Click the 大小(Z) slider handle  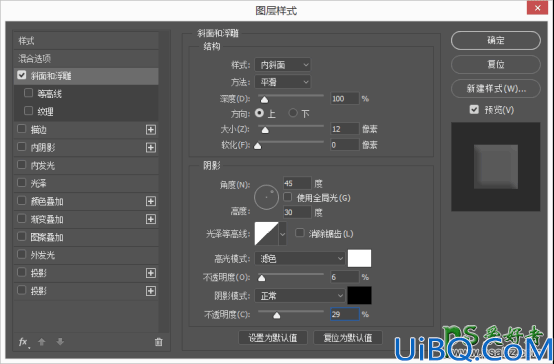click(265, 130)
